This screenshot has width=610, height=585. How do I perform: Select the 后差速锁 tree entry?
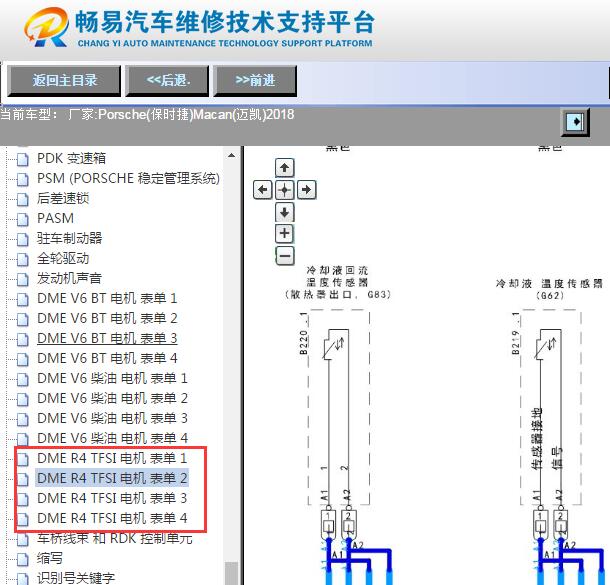click(x=63, y=198)
